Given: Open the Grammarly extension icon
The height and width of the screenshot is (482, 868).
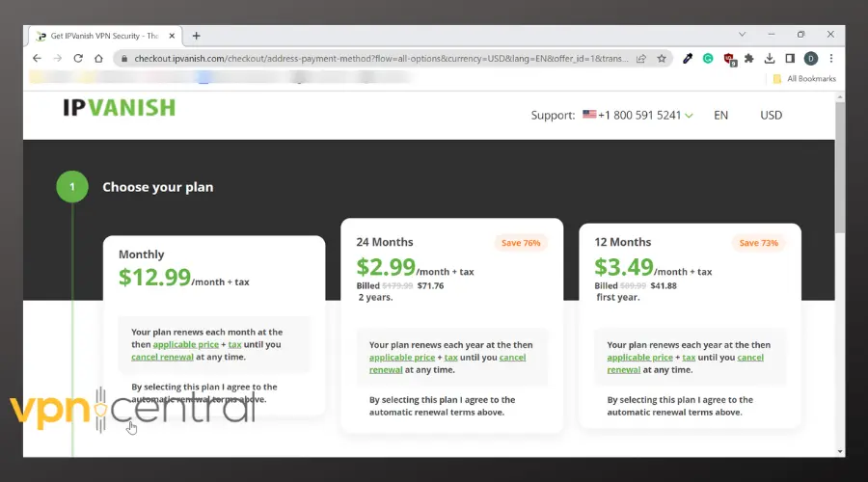Looking at the screenshot, I should pyautogui.click(x=708, y=58).
